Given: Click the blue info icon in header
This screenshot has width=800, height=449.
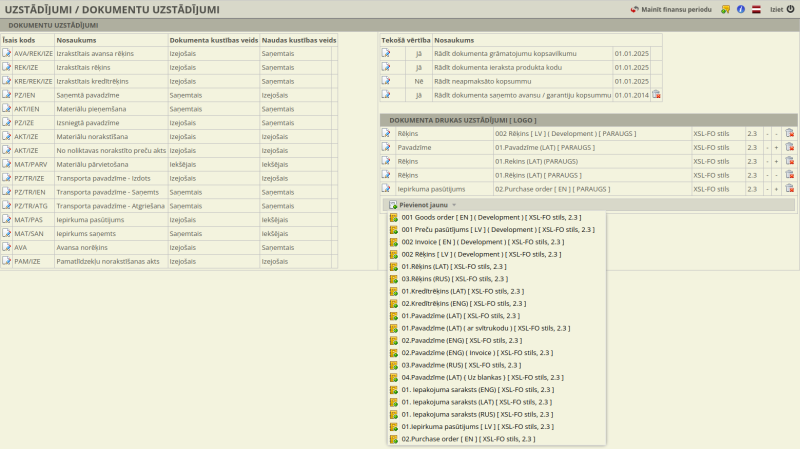Looking at the screenshot, I should [740, 9].
